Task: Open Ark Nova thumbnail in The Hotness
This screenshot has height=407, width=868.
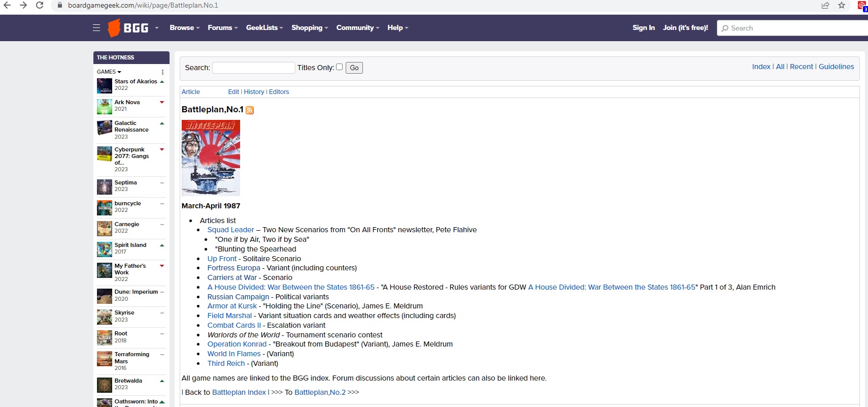Action: coord(105,107)
